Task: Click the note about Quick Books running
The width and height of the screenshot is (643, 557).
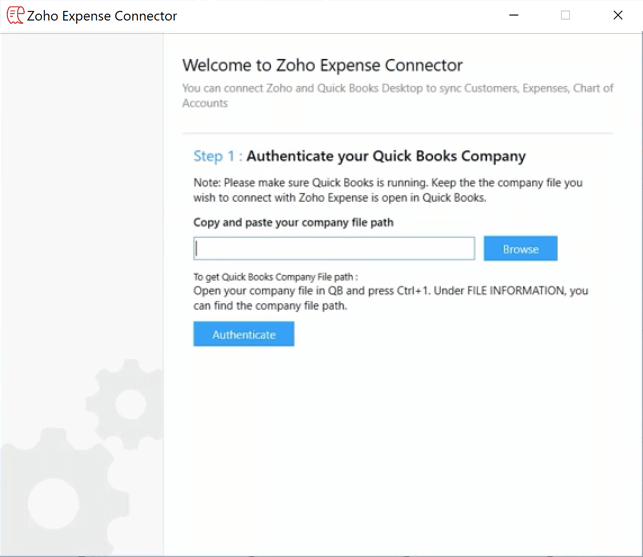Action: pos(388,190)
